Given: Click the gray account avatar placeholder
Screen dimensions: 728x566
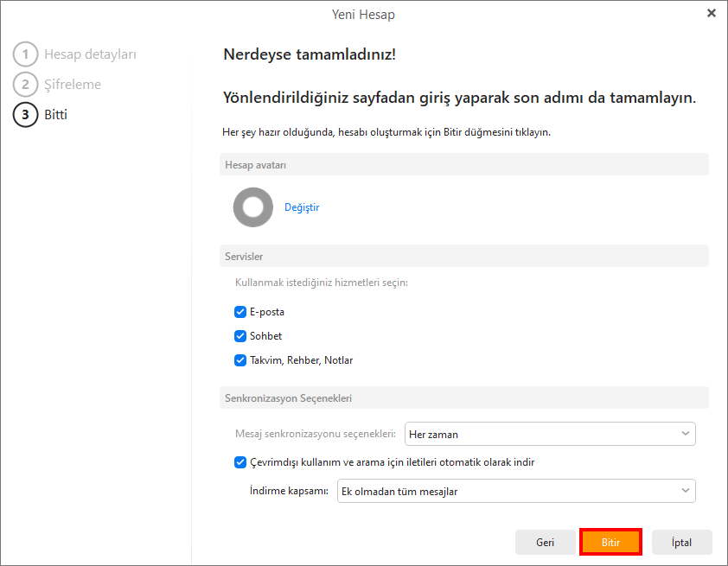Looking at the screenshot, I should click(x=253, y=207).
